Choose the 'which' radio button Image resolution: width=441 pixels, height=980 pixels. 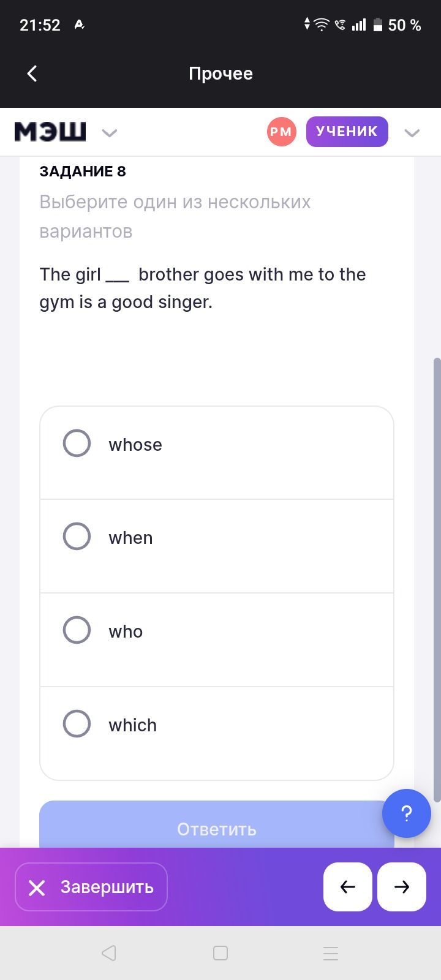pyautogui.click(x=77, y=723)
